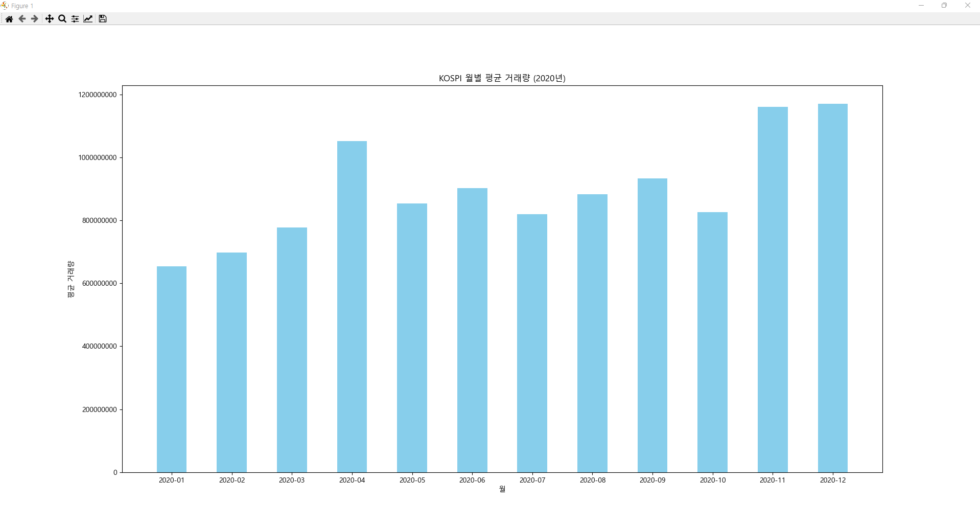The width and height of the screenshot is (980, 526).
Task: Click the y-axis label 평균 거래량
Action: click(71, 279)
